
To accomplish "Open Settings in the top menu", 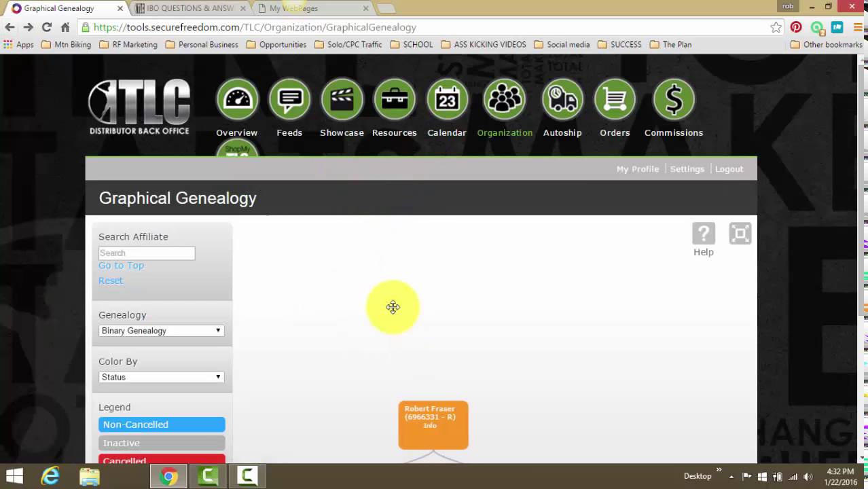I will click(x=687, y=169).
